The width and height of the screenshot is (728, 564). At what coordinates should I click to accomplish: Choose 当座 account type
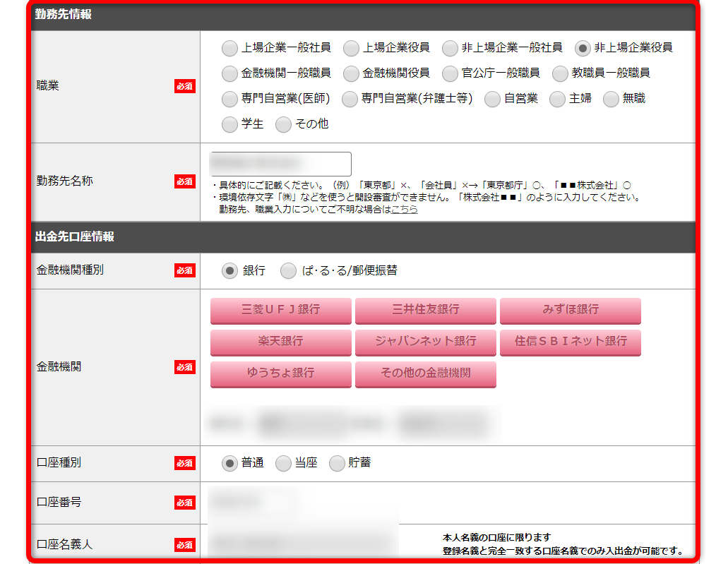coord(283,463)
